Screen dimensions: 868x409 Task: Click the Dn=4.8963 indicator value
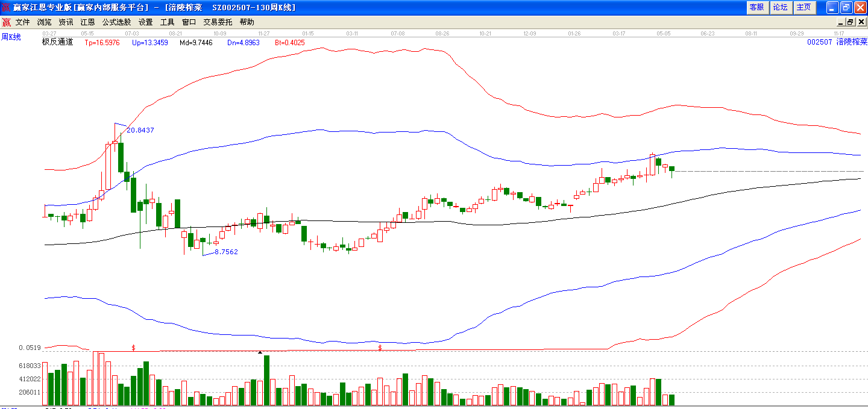coord(244,43)
